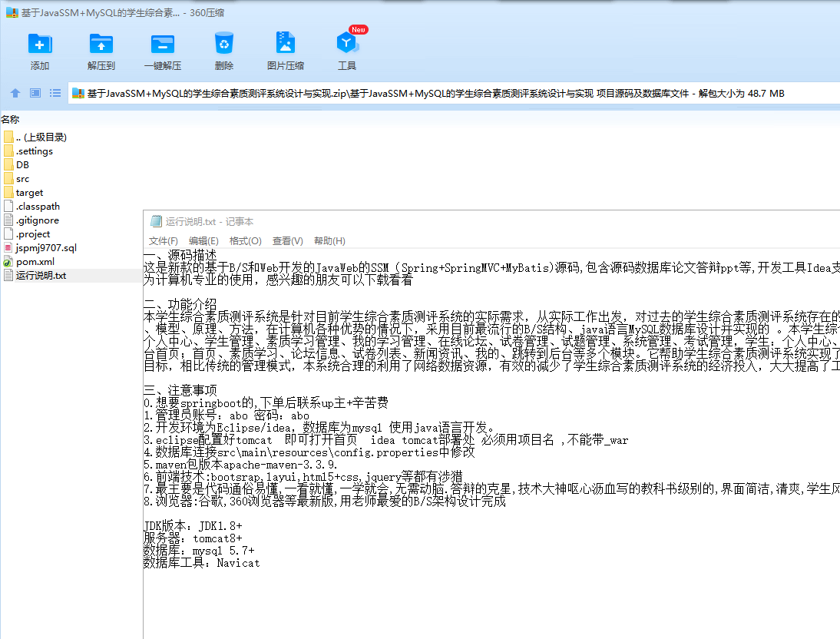The width and height of the screenshot is (840, 639).
Task: Select the jspmj9707.sql file icon
Action: click(x=8, y=247)
